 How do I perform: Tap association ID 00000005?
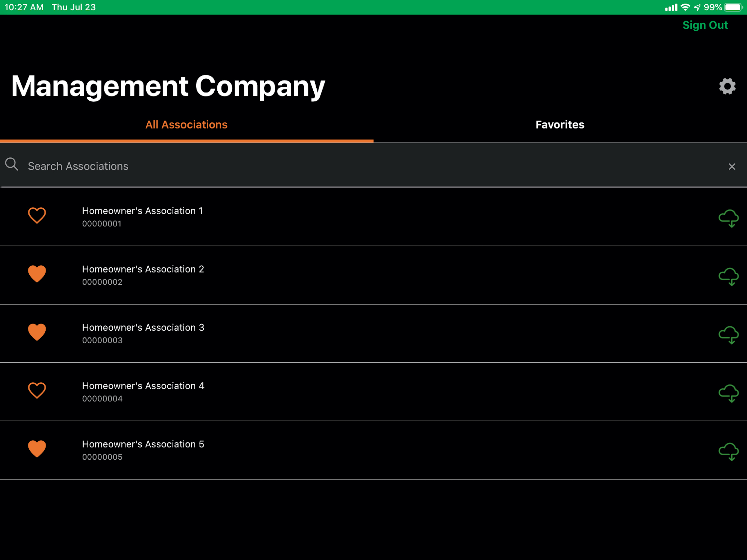pyautogui.click(x=102, y=457)
